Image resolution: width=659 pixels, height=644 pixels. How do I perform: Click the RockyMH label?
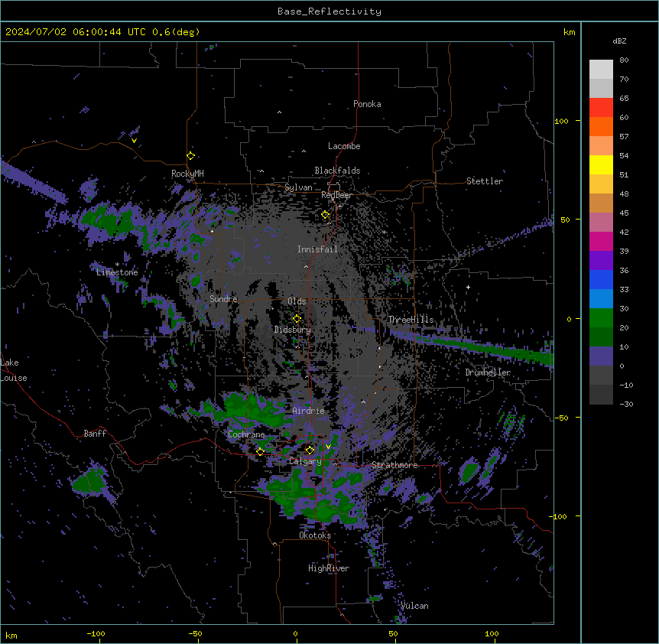click(x=187, y=174)
